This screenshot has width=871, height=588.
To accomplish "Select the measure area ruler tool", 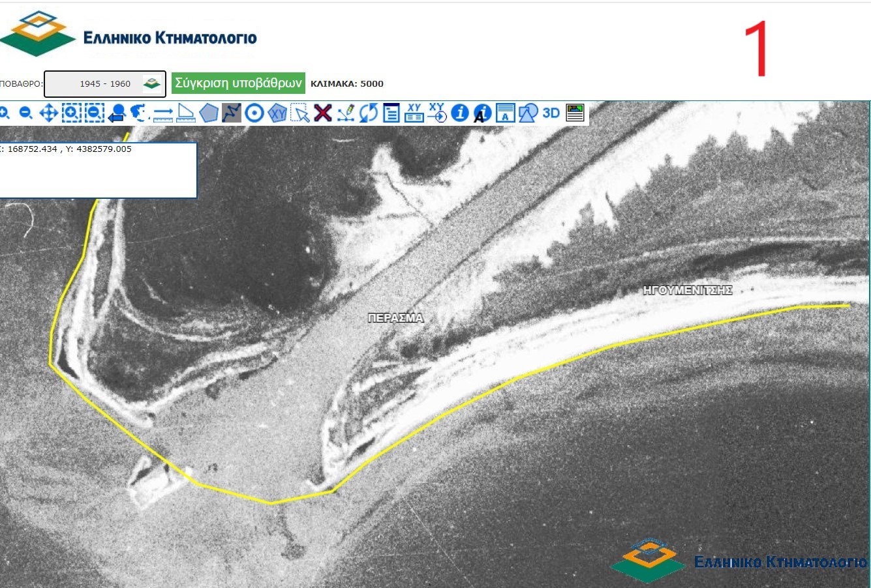I will pos(186,113).
